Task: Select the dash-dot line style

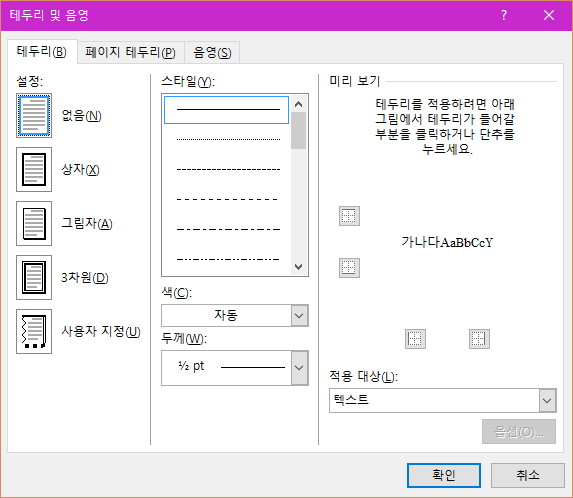Action: pos(227,229)
